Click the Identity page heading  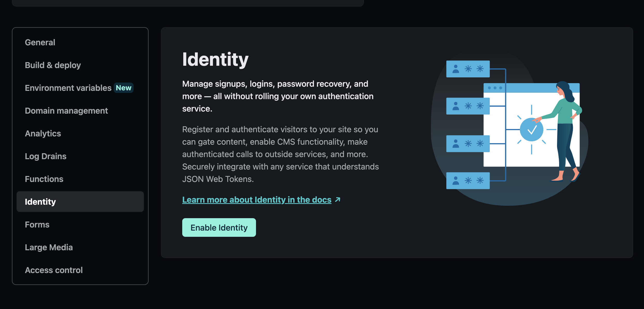[x=215, y=60]
